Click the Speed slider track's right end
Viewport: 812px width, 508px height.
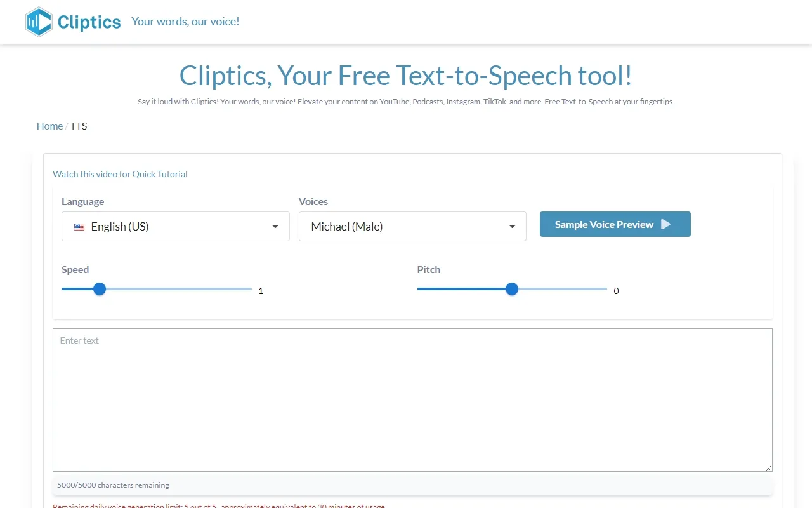point(250,289)
